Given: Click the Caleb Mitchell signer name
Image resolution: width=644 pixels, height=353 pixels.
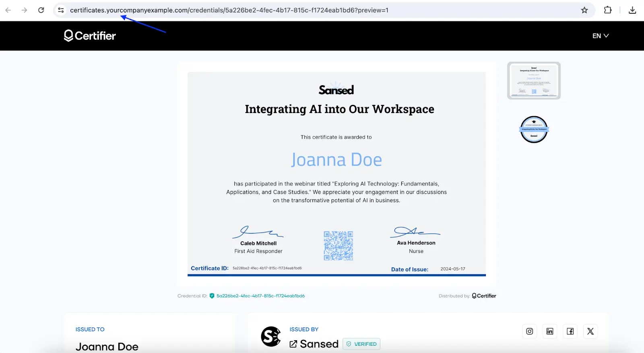Looking at the screenshot, I should pyautogui.click(x=258, y=243).
